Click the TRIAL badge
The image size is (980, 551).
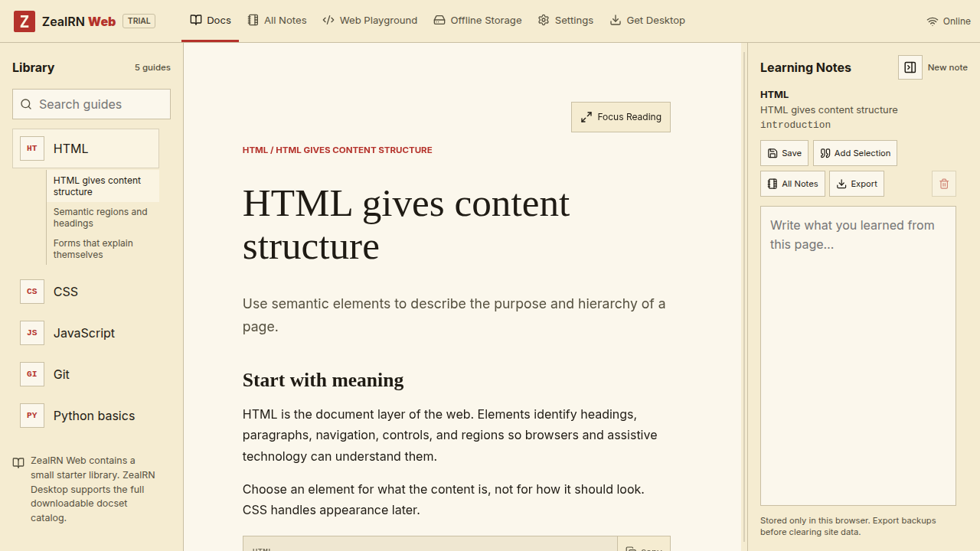pos(139,21)
